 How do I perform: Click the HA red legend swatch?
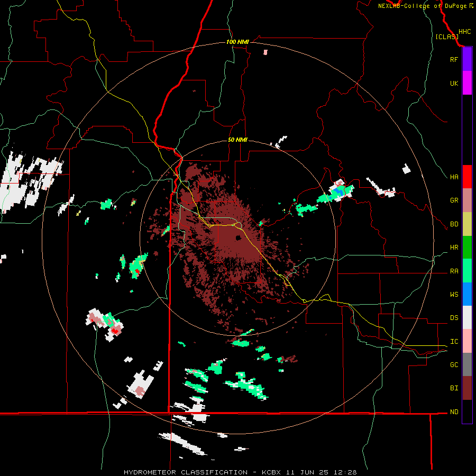pos(467,177)
